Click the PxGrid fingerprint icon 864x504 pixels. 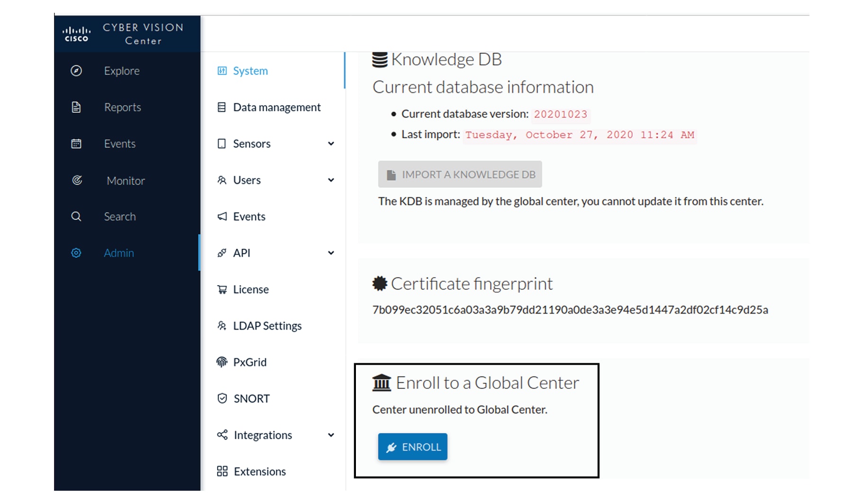coord(222,362)
